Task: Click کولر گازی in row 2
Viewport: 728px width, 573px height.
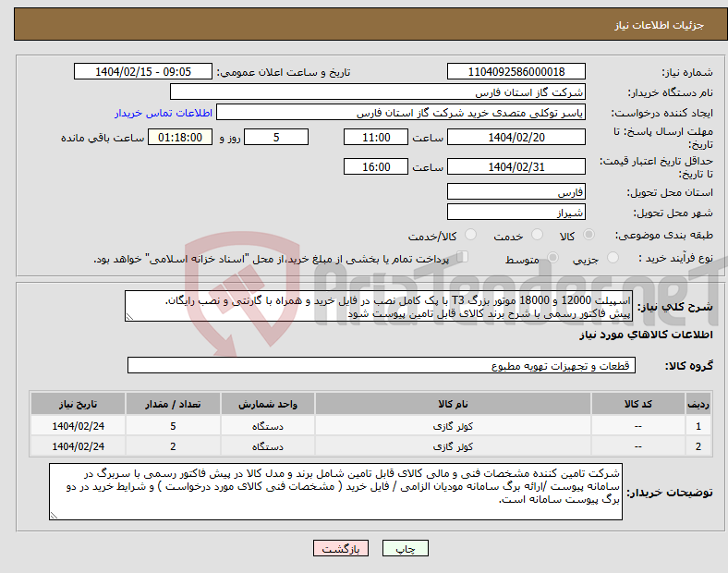Action: point(453,446)
